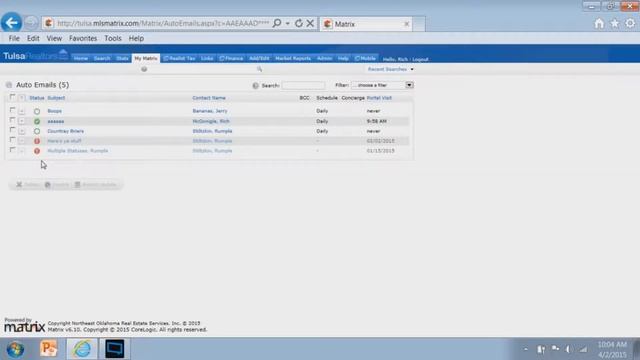
Task: Click the browser forward arrow button
Action: point(31,23)
